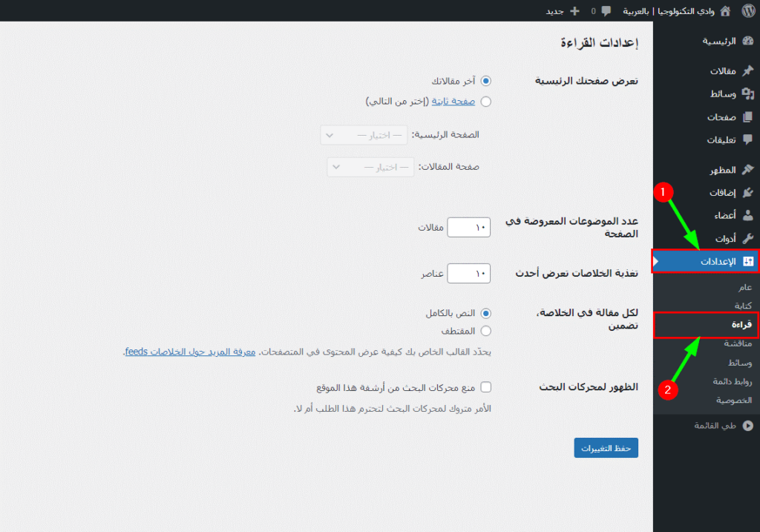
Task: Click the WordPress logo icon
Action: (748, 10)
